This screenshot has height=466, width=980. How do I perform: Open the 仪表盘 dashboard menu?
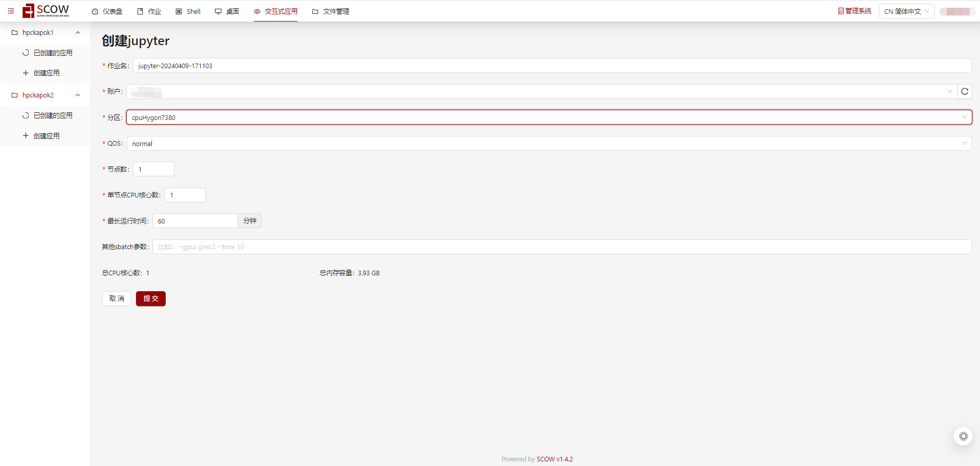(107, 11)
